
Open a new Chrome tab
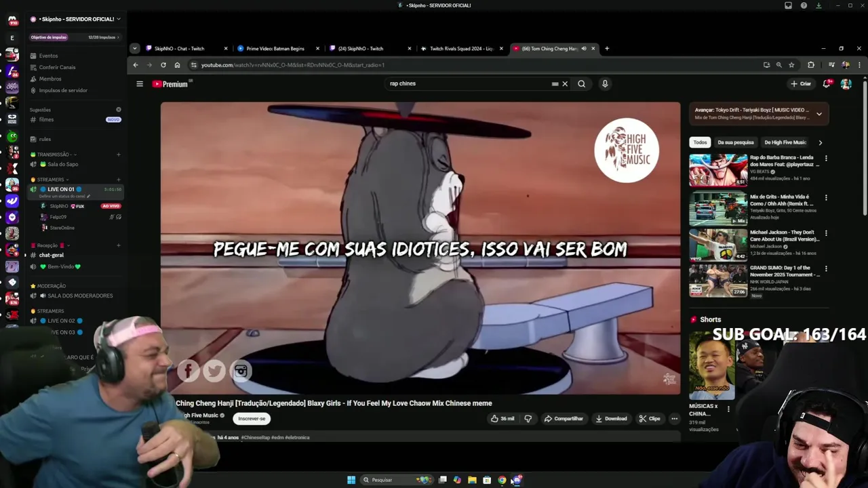[607, 49]
